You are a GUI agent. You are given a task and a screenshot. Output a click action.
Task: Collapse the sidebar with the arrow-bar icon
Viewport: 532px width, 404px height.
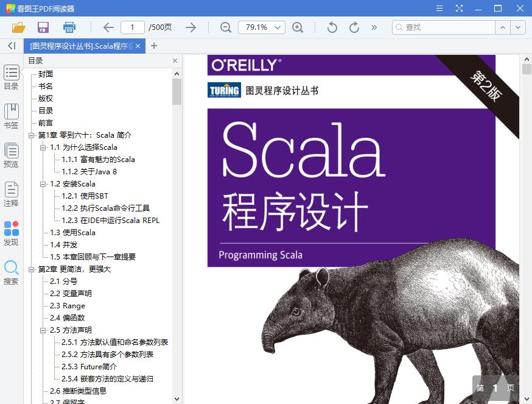pos(12,46)
